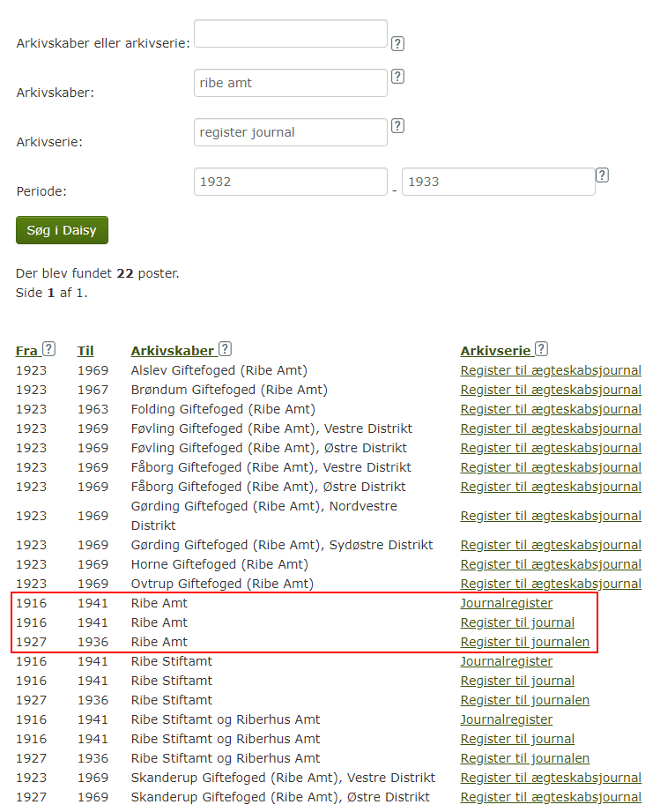Open help icon next to Arkivskaber column header
Viewport: 660px width, 812px height.
pos(226,349)
